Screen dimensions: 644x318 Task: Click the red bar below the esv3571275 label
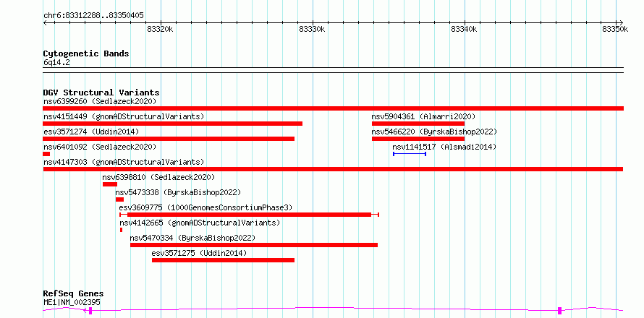pos(223,260)
